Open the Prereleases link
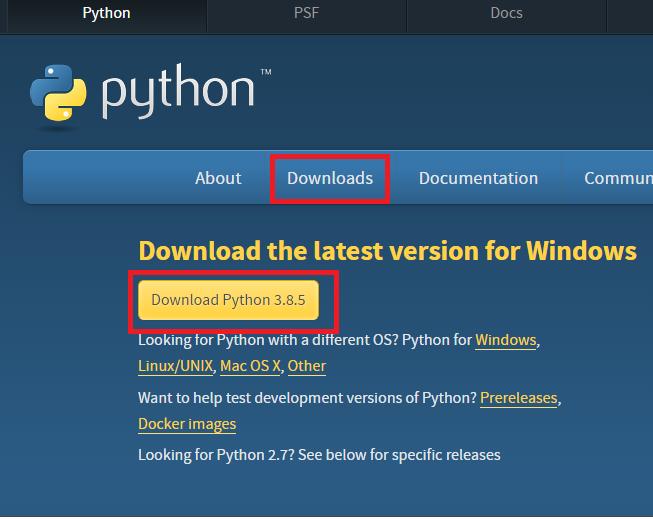653x519 pixels. tap(518, 398)
